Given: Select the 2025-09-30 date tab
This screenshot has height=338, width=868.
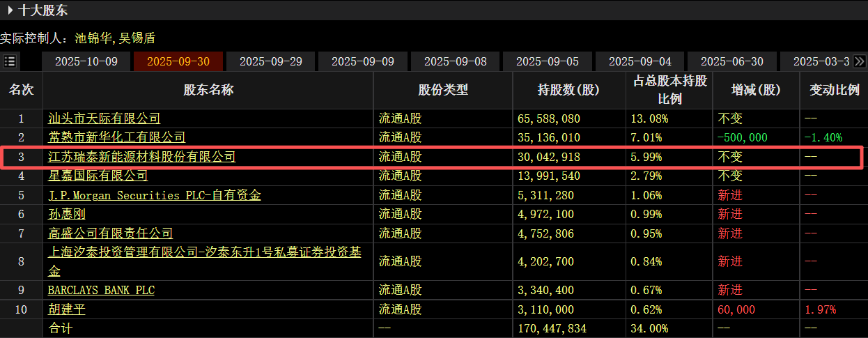Looking at the screenshot, I should tap(178, 61).
